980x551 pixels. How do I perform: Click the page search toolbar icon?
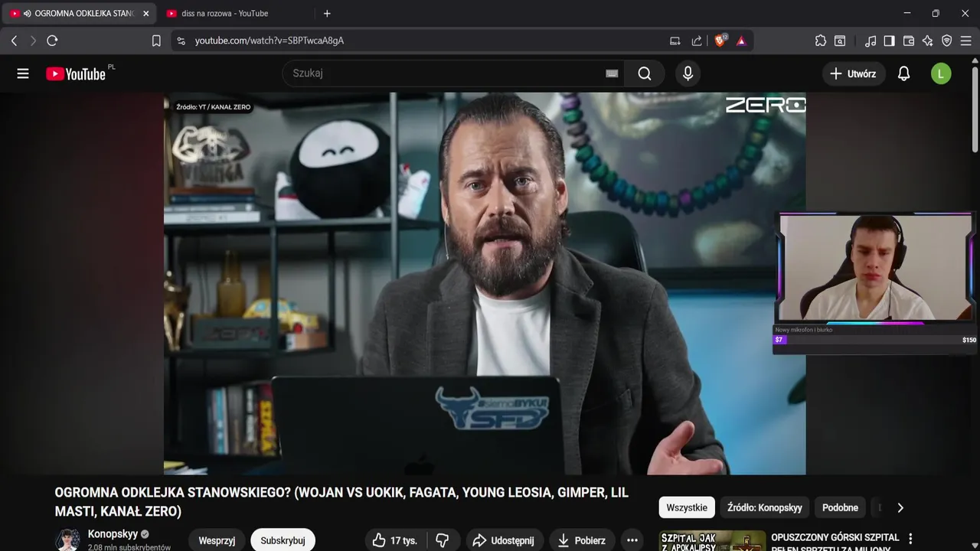pyautogui.click(x=840, y=41)
